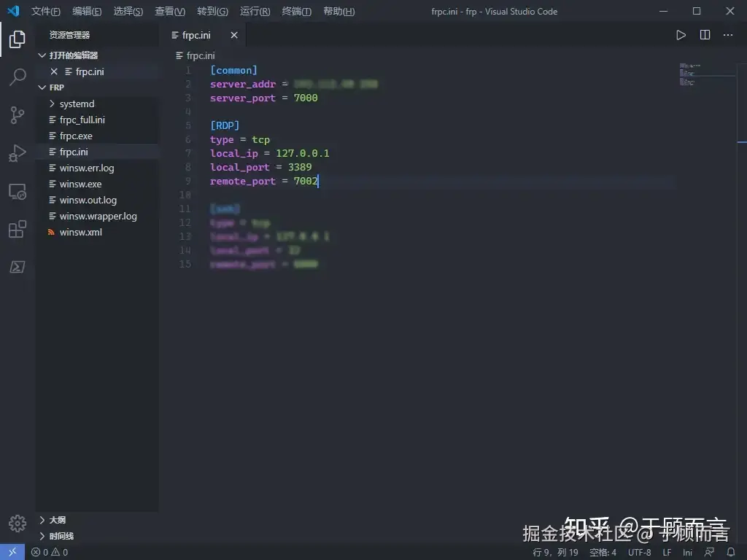The width and height of the screenshot is (747, 560).
Task: Change language mode via Ini status item
Action: 687,552
